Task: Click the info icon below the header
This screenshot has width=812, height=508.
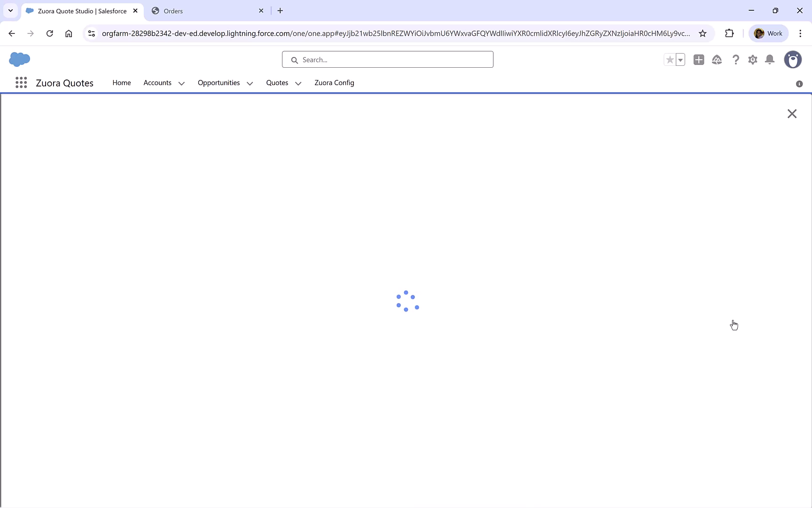Action: [x=798, y=84]
